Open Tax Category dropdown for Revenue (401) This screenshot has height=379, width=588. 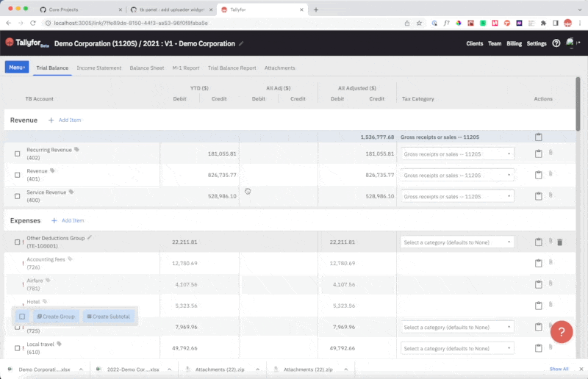coord(457,175)
